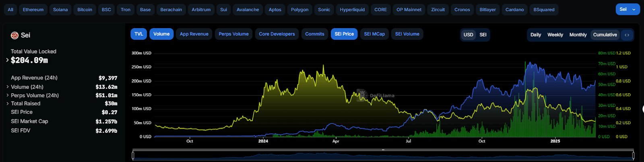Open the Hyperliquid chain link
Image resolution: width=644 pixels, height=162 pixels.
[x=352, y=10]
